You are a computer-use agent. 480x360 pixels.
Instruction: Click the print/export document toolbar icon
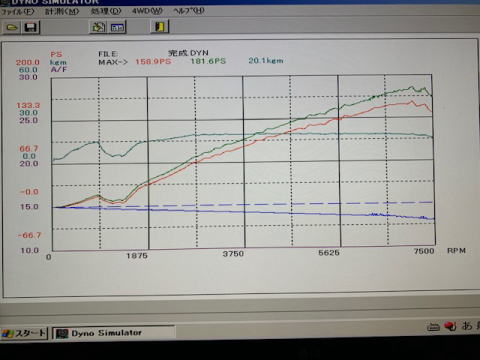tap(98, 27)
